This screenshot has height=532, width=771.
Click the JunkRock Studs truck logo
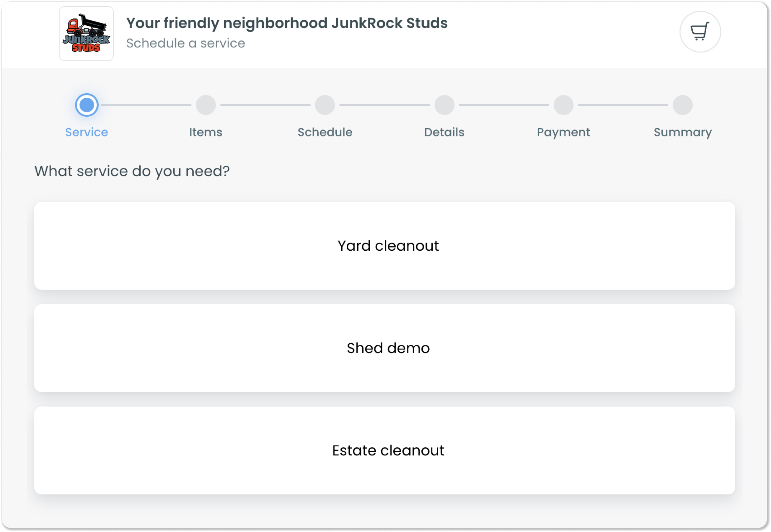pos(86,33)
